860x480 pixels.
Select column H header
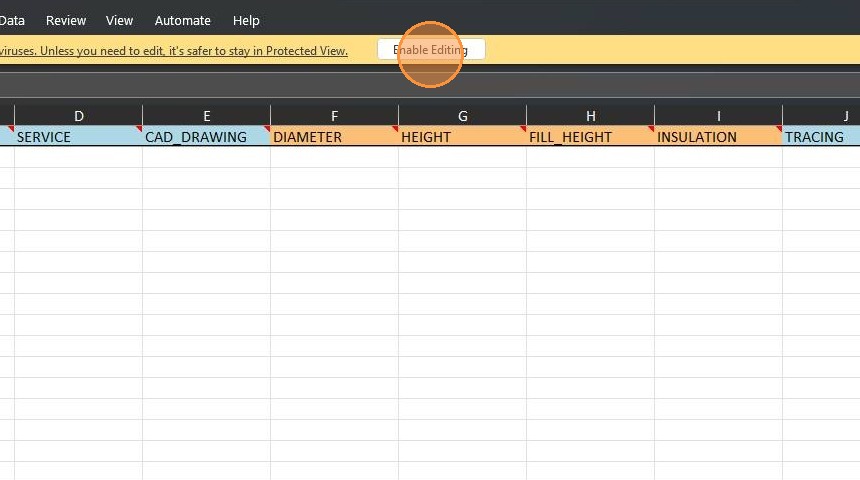pos(590,116)
